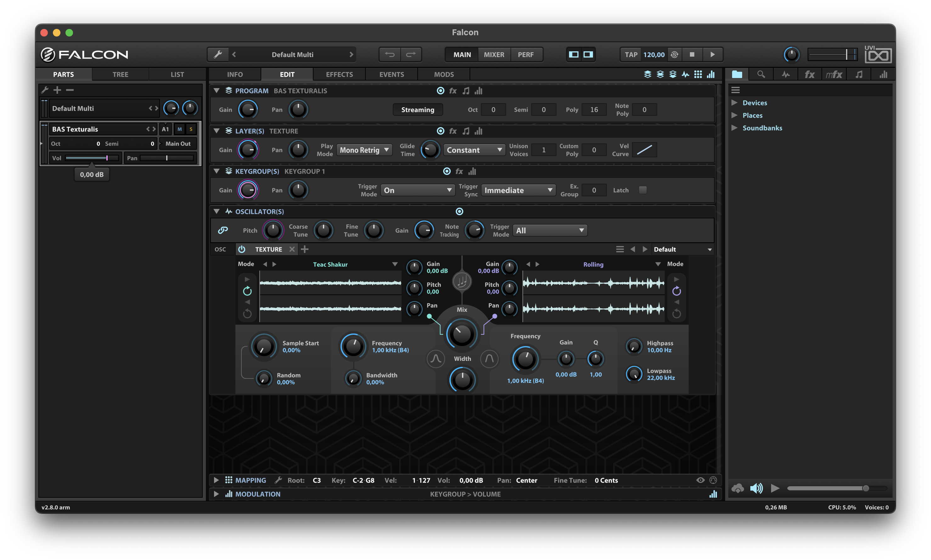
Task: Click the cloud download icon in browser footer
Action: click(x=737, y=488)
